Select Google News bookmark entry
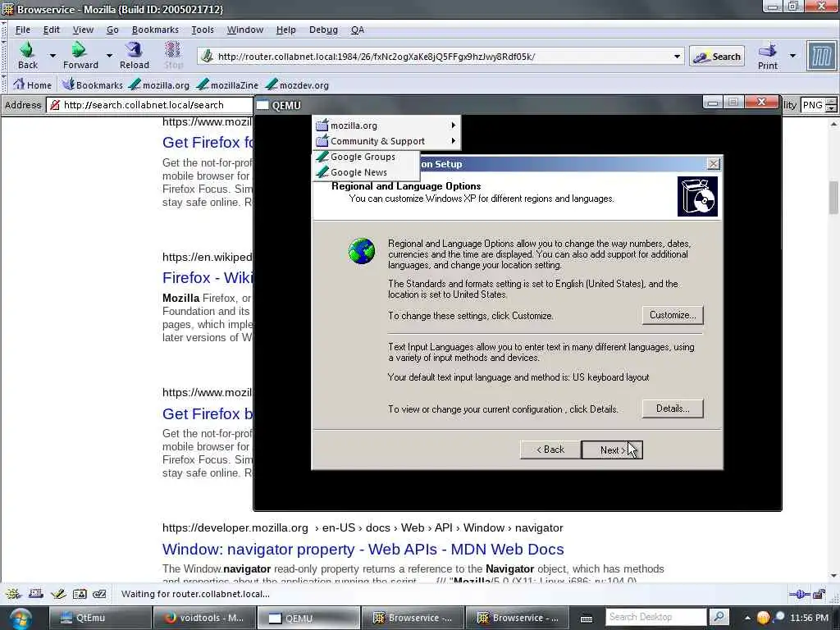 pos(366,172)
